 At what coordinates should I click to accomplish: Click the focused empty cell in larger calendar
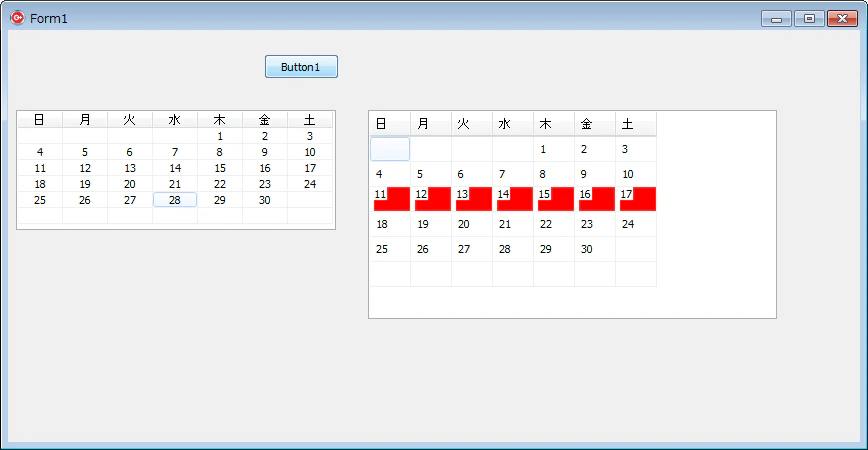[390, 149]
